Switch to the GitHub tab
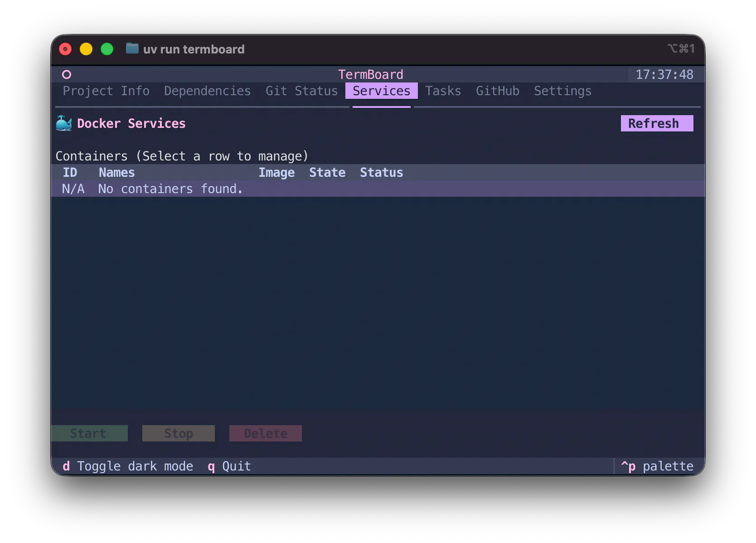 coord(497,91)
